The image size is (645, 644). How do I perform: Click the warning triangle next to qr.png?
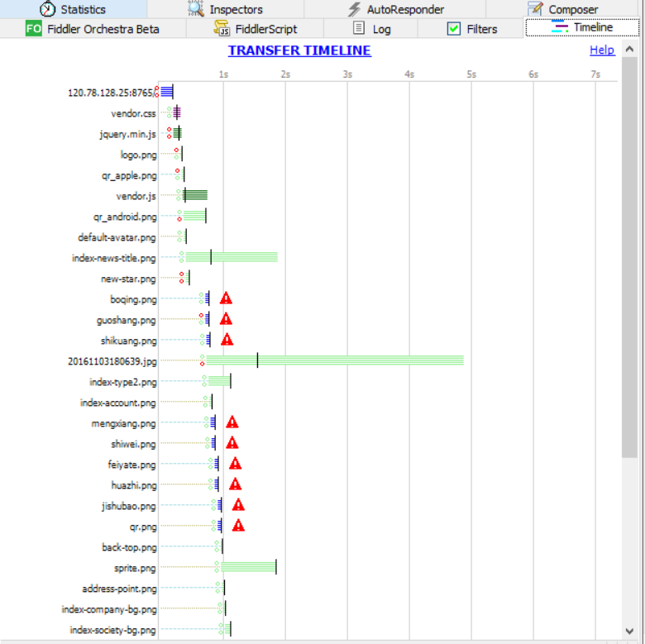238,526
